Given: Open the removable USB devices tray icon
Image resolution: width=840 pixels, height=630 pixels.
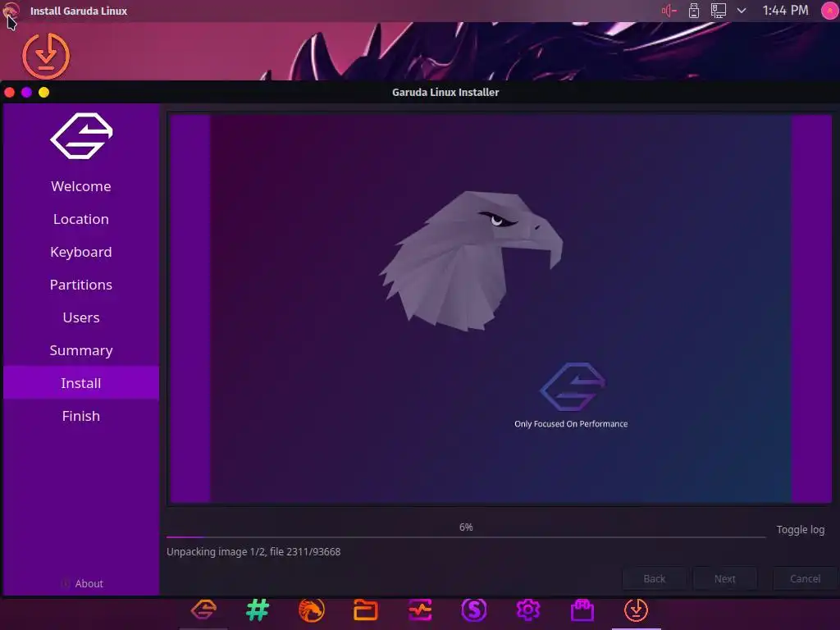Looking at the screenshot, I should tap(694, 11).
